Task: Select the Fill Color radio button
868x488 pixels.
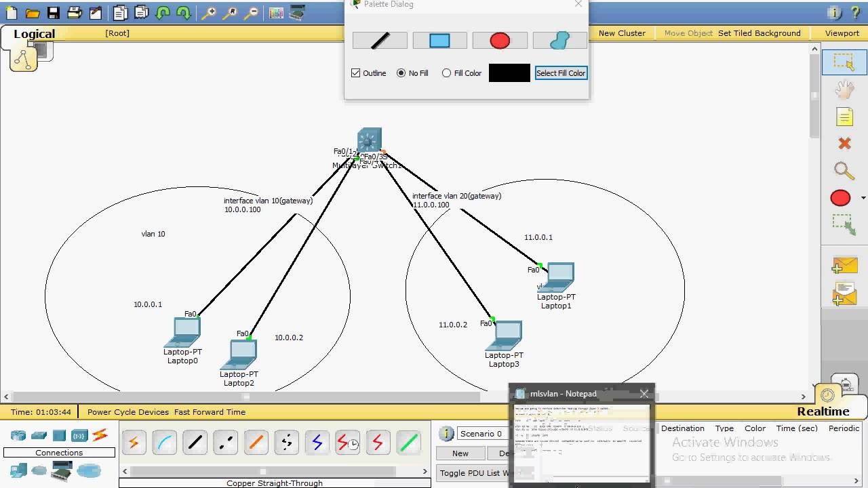Action: pyautogui.click(x=446, y=73)
